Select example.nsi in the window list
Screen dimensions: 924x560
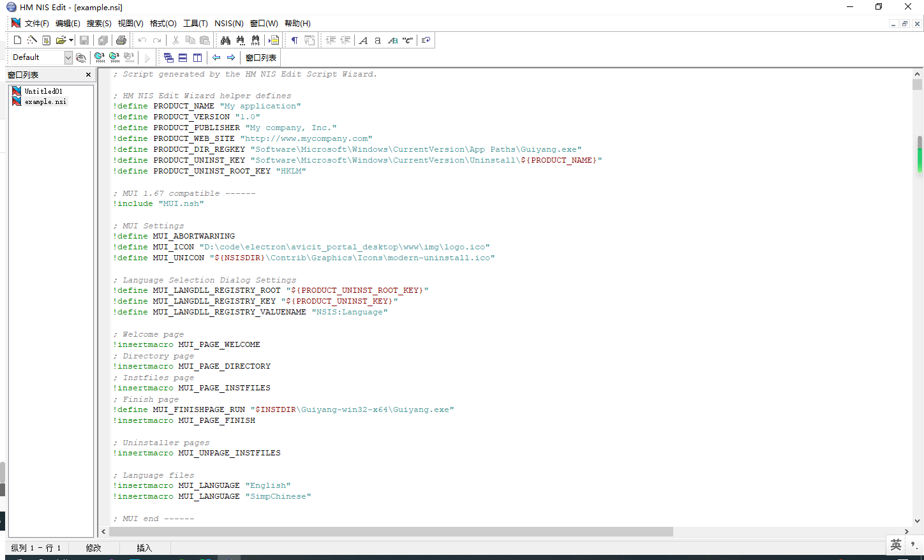[x=45, y=101]
